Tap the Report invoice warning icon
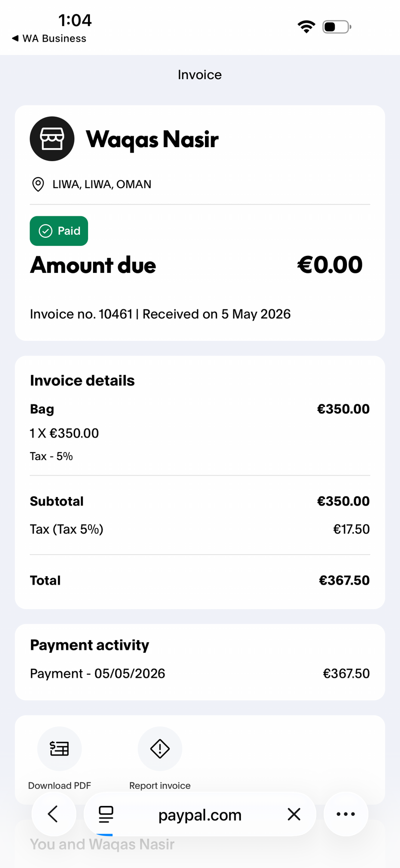Image resolution: width=400 pixels, height=868 pixels. tap(160, 748)
